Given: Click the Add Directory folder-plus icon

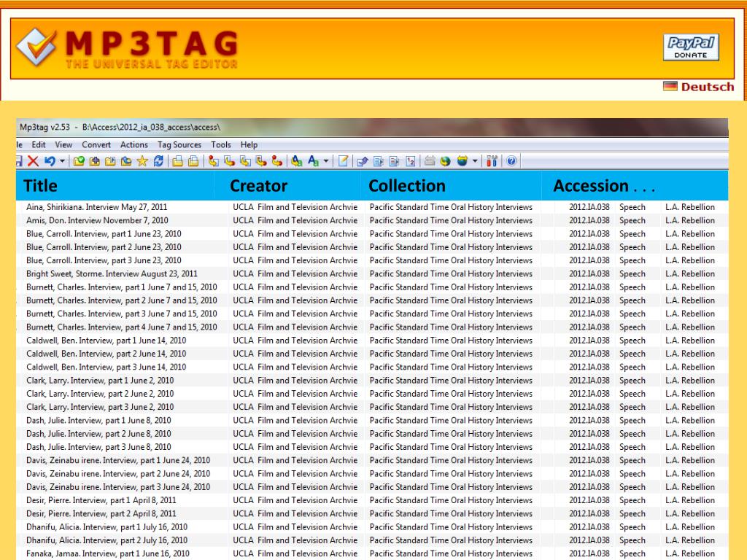Looking at the screenshot, I should (94, 161).
